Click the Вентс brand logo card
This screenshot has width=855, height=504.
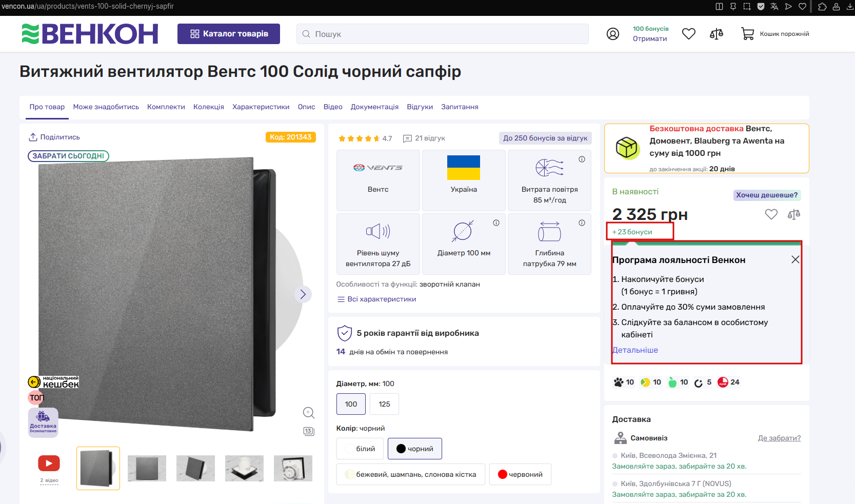tap(378, 180)
